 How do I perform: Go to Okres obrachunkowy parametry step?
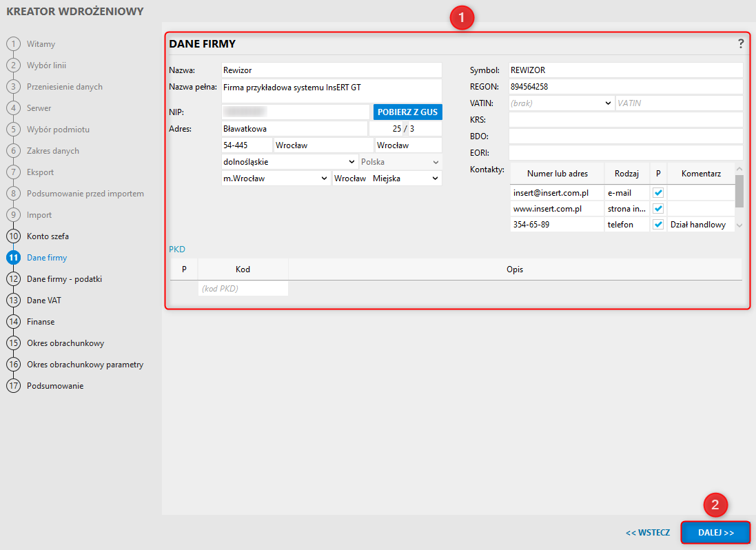point(85,365)
